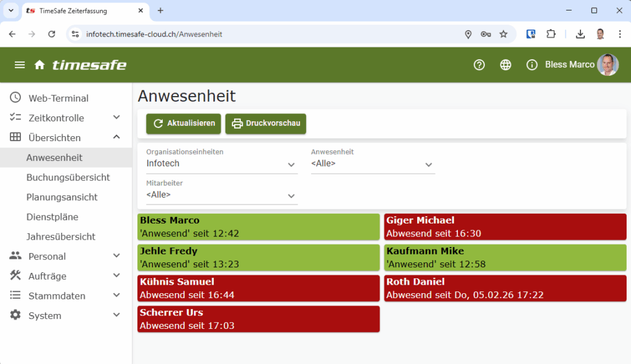Image resolution: width=631 pixels, height=364 pixels.
Task: Open the Mitarbeiter dropdown
Action: [x=221, y=195]
